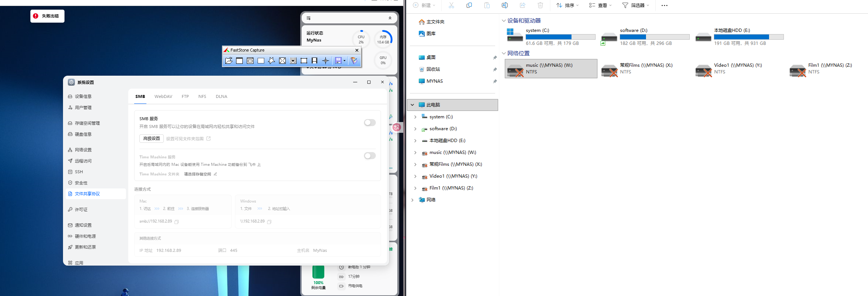Screen dimensions: 868x296
Task: Select FastStone's Capture Active Window icon
Action: [239, 60]
